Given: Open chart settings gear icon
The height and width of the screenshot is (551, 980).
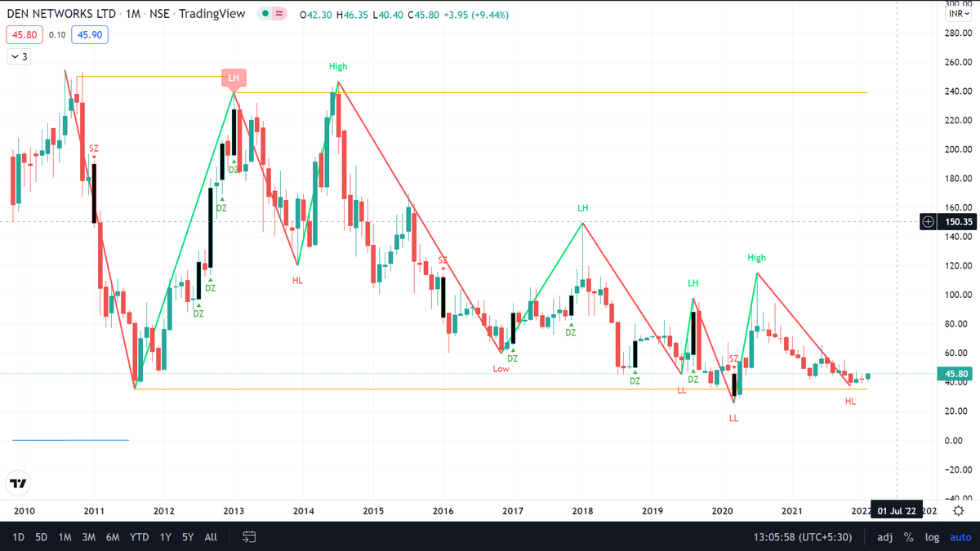Looking at the screenshot, I should pyautogui.click(x=960, y=511).
